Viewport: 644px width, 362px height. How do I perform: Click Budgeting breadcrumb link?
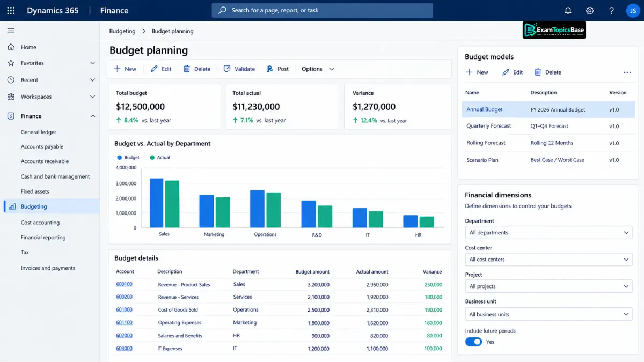[122, 31]
